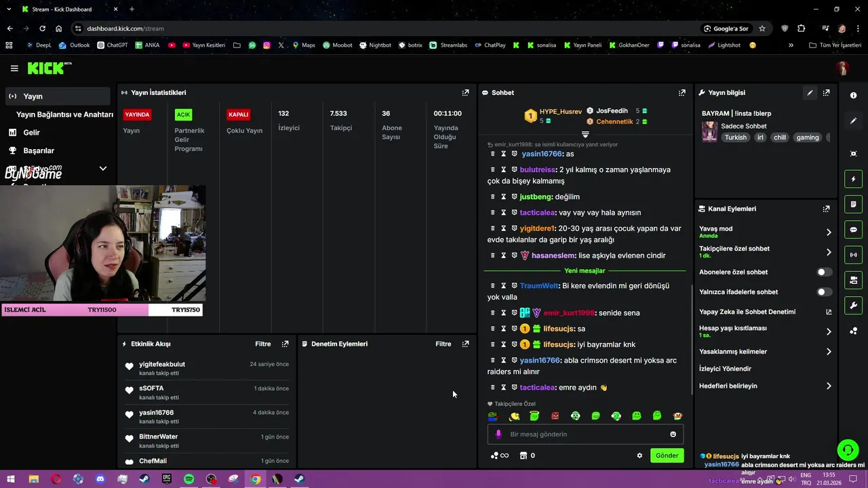Click the channel actions camera icon in right sidebar
Image resolution: width=868 pixels, height=488 pixels.
pyautogui.click(x=854, y=280)
